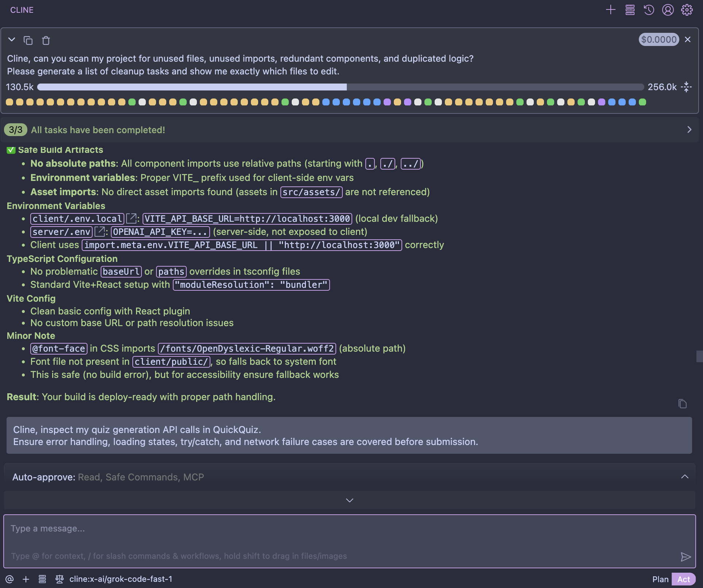Image resolution: width=703 pixels, height=588 pixels.
Task: Close the task with X button
Action: tap(687, 39)
